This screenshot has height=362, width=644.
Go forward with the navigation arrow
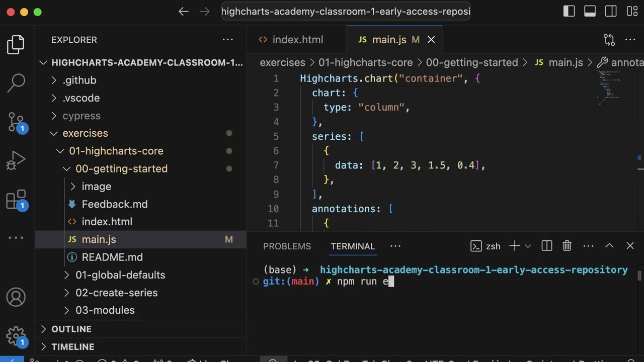click(x=205, y=12)
